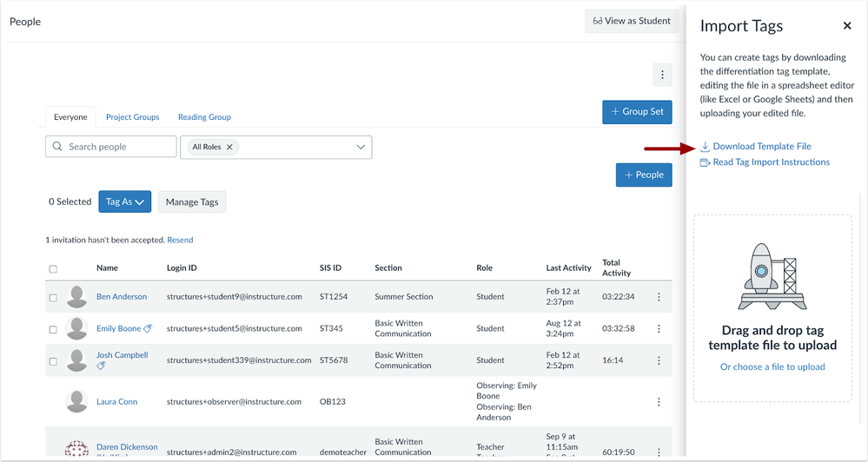This screenshot has width=868, height=462.
Task: Remove the All Roles filter chip
Action: (229, 147)
